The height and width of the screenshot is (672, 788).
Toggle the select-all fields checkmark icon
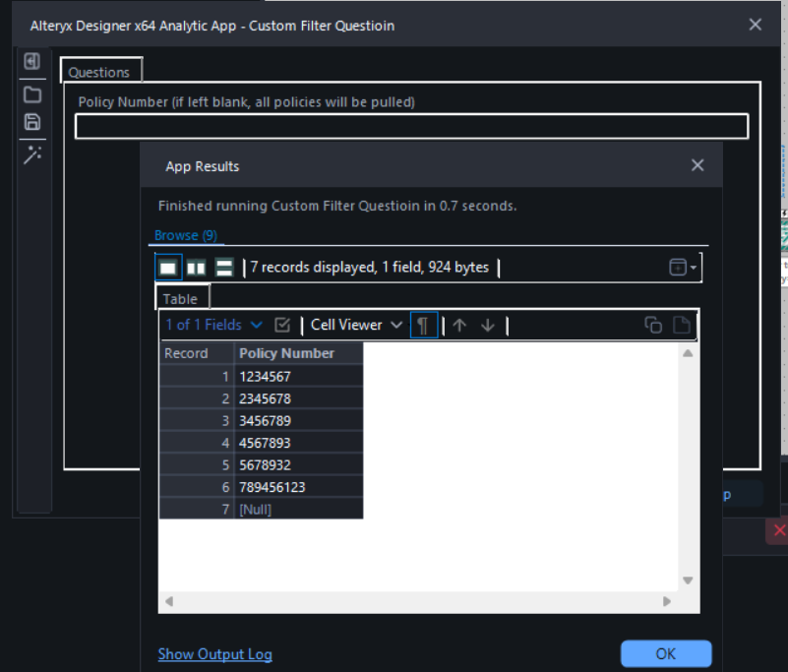click(x=282, y=326)
